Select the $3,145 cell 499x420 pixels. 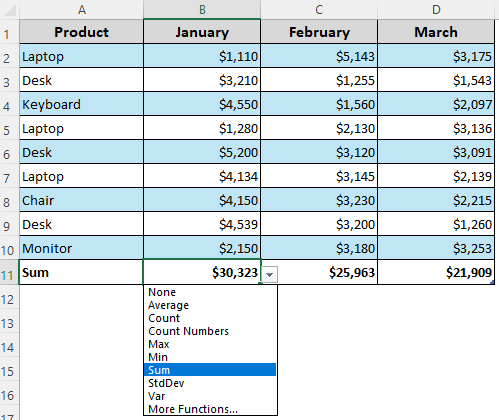(x=319, y=176)
